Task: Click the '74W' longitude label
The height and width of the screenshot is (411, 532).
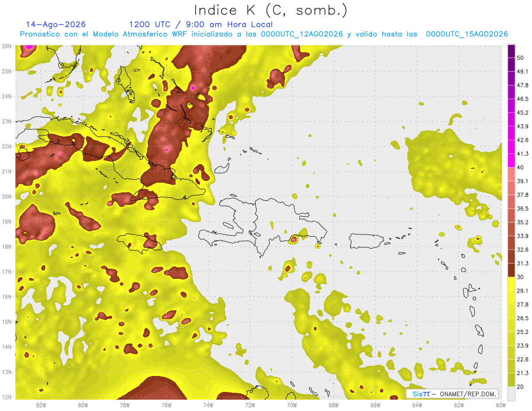Action: tap(208, 405)
